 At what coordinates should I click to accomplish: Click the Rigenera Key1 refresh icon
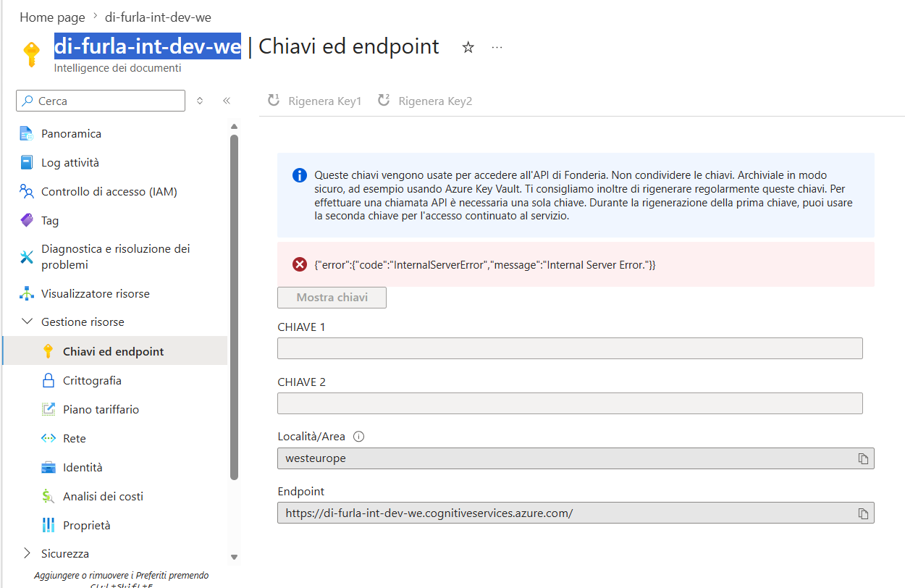[x=274, y=100]
